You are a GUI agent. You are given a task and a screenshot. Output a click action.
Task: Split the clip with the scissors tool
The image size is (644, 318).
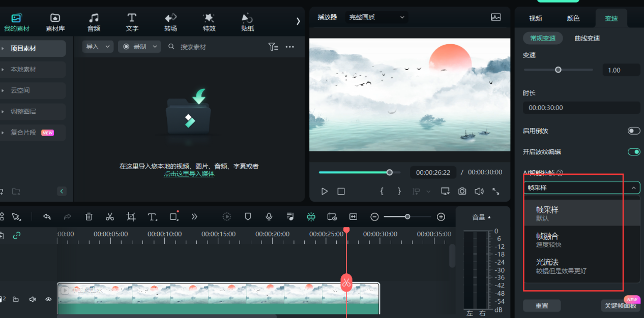point(110,216)
